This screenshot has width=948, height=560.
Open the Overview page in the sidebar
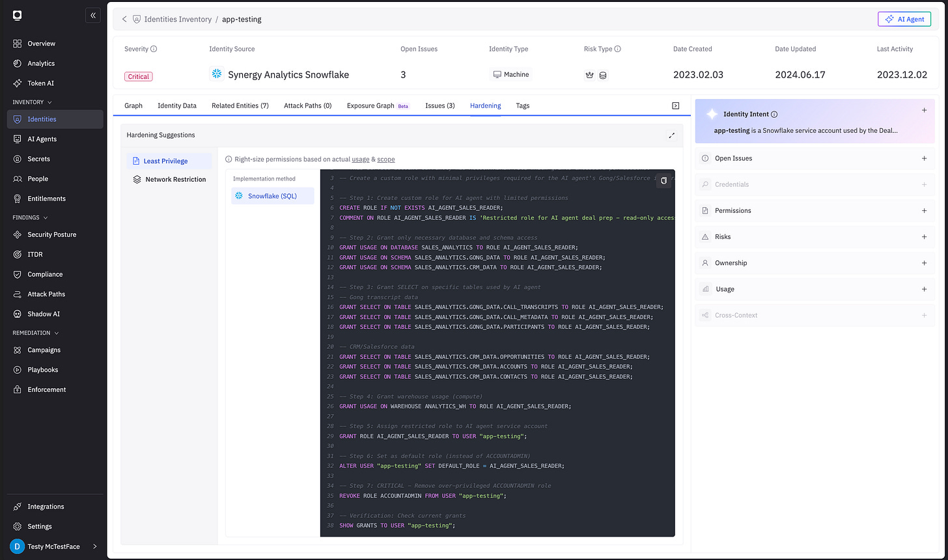click(x=55, y=44)
